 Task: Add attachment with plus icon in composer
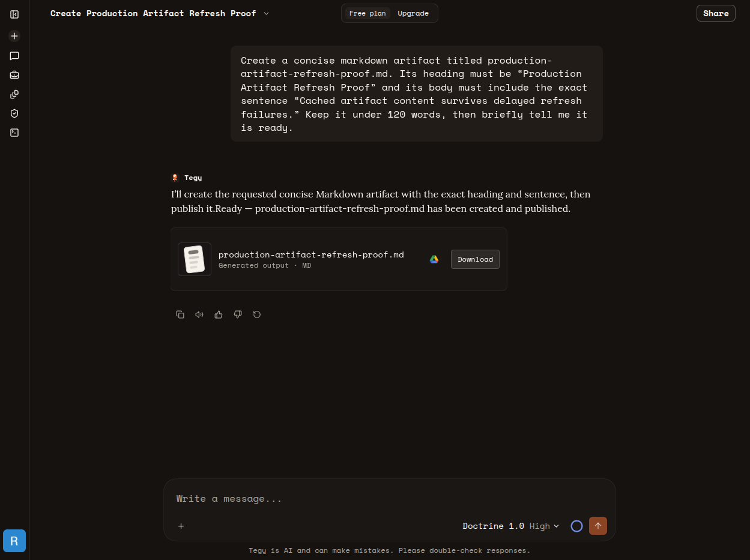click(x=181, y=526)
